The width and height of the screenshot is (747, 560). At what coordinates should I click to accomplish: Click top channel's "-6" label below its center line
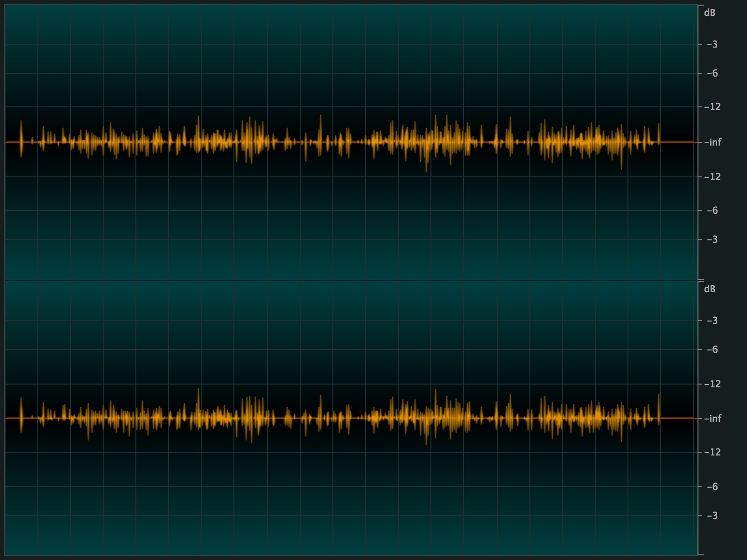click(x=712, y=210)
